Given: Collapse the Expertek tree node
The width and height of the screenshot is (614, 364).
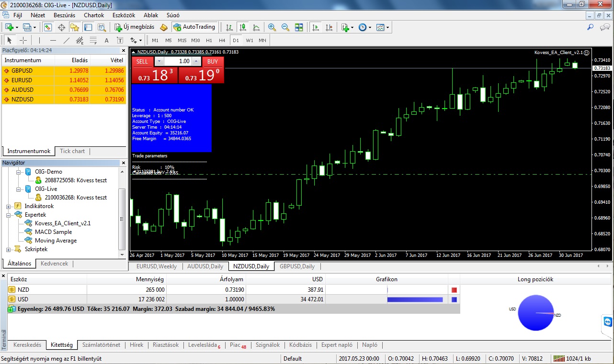Looking at the screenshot, I should (8, 215).
